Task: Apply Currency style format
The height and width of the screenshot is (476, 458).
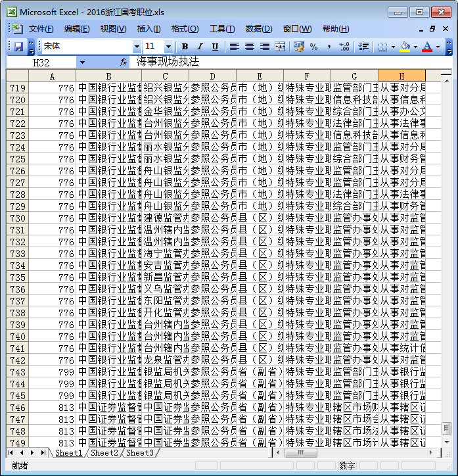Action: (299, 47)
